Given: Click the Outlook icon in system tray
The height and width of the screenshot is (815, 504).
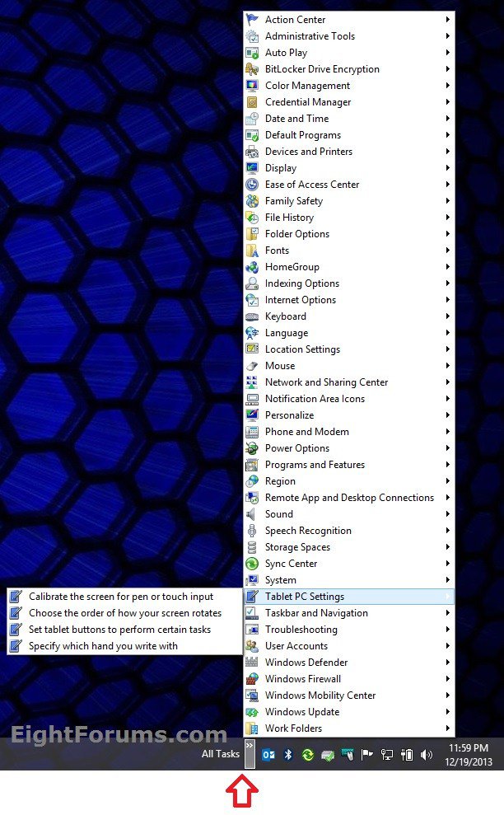Looking at the screenshot, I should (268, 755).
